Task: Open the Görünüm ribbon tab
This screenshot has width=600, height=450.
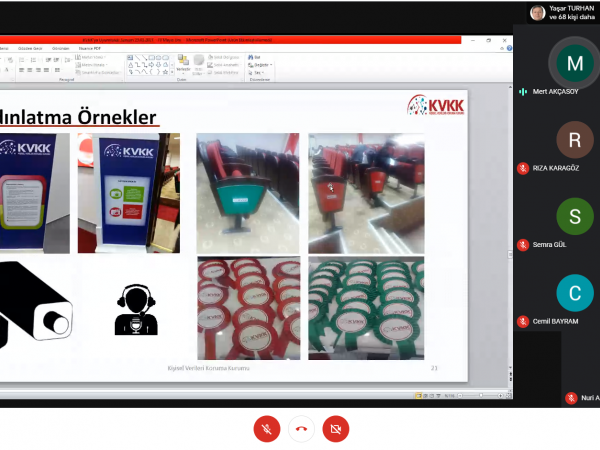Action: point(60,49)
